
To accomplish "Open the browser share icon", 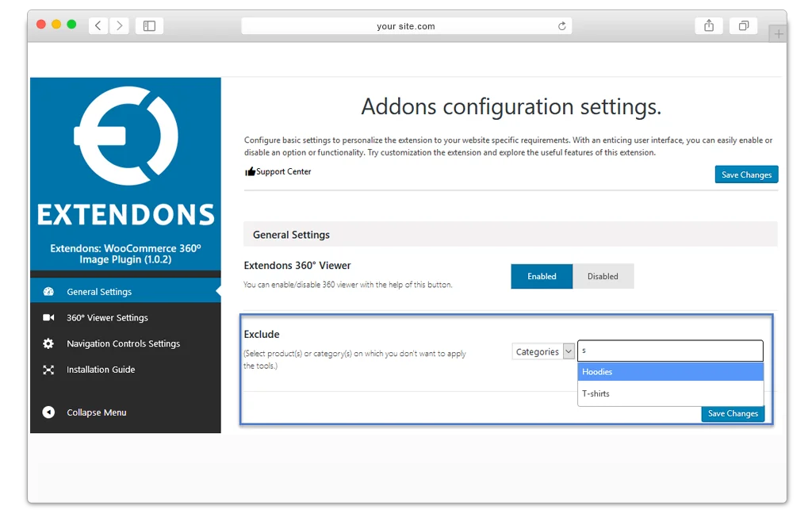I will (709, 25).
